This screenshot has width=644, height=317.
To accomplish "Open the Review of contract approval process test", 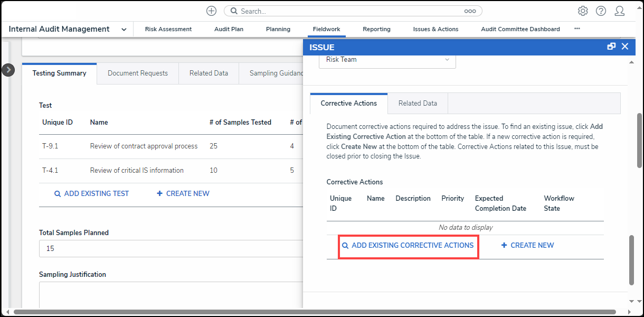I will tap(144, 146).
